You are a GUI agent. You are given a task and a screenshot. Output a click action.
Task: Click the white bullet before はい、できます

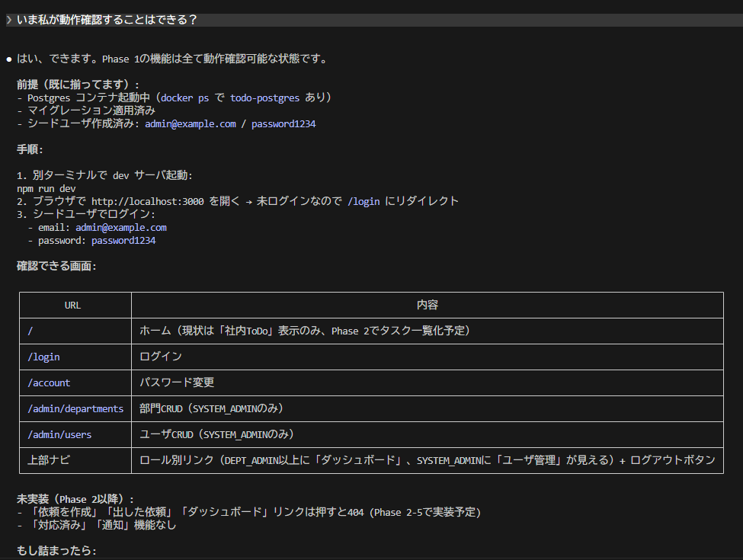[x=9, y=59]
